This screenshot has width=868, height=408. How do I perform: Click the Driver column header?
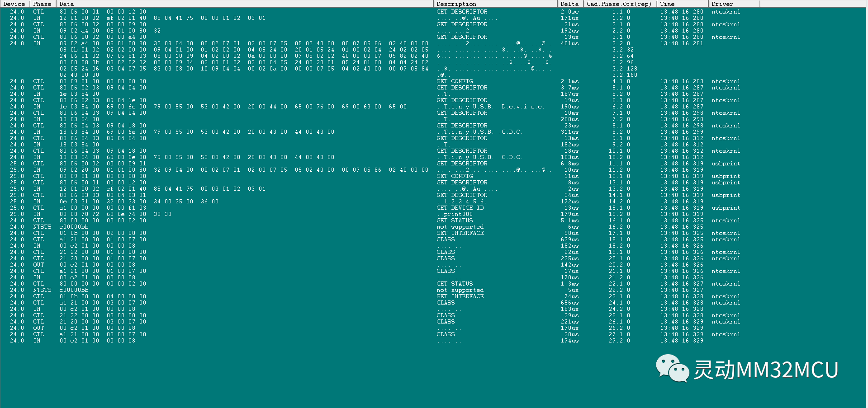(x=722, y=4)
